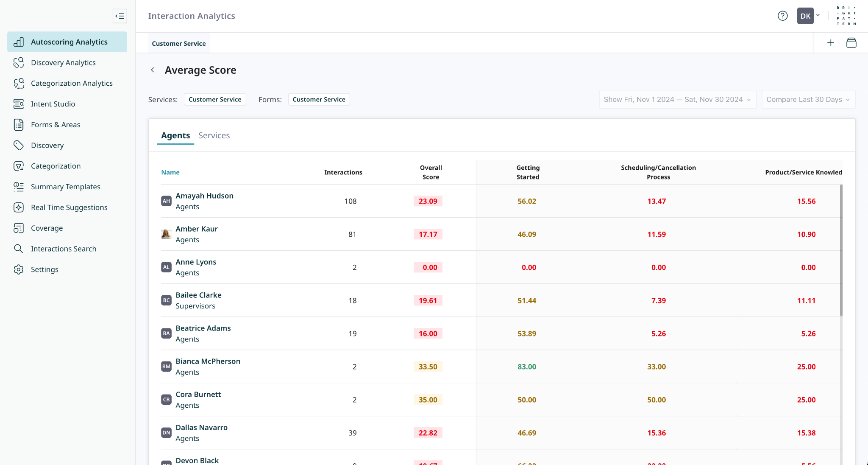Switch to the Services tab
The image size is (868, 465).
(x=214, y=135)
